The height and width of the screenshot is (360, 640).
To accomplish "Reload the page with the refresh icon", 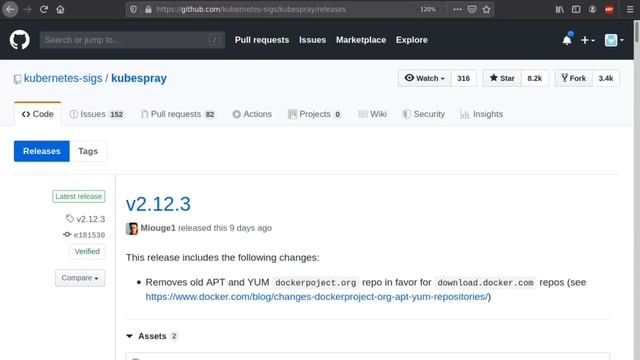I will click(44, 9).
